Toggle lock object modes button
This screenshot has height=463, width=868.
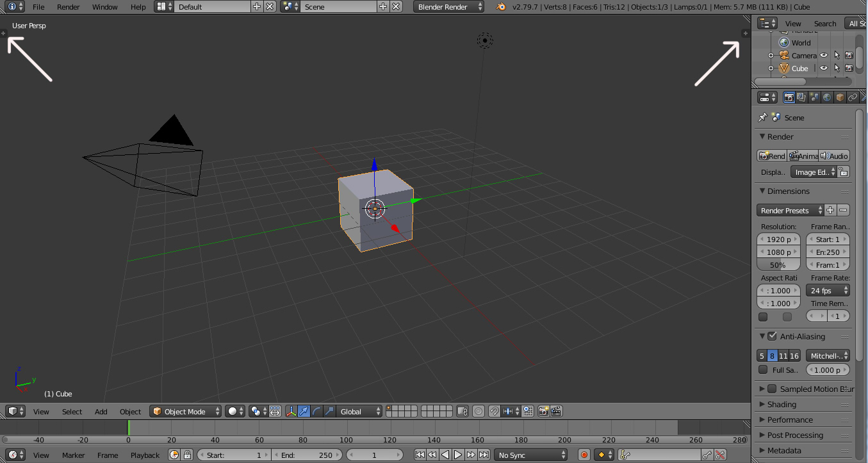click(463, 411)
